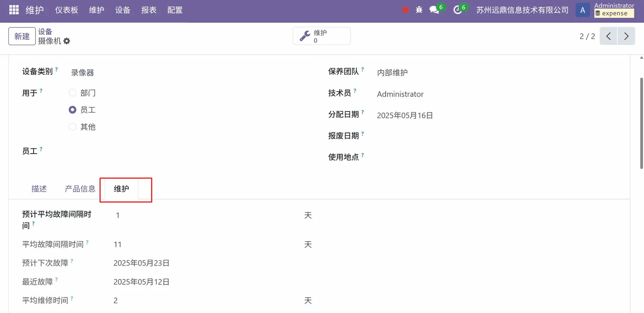The height and width of the screenshot is (313, 644).
Task: Open the conversations messages icon
Action: click(434, 10)
